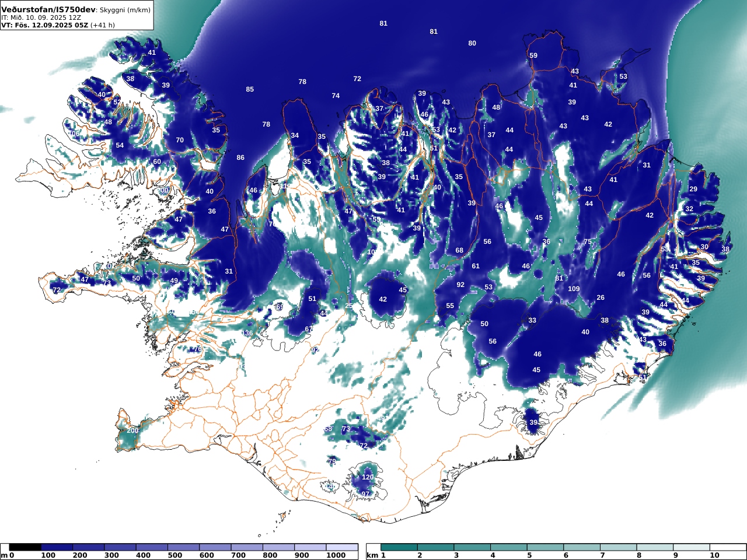This screenshot has width=747, height=560.
Task: Click the 'km 1' label on kilometers scale
Action: pos(376,555)
